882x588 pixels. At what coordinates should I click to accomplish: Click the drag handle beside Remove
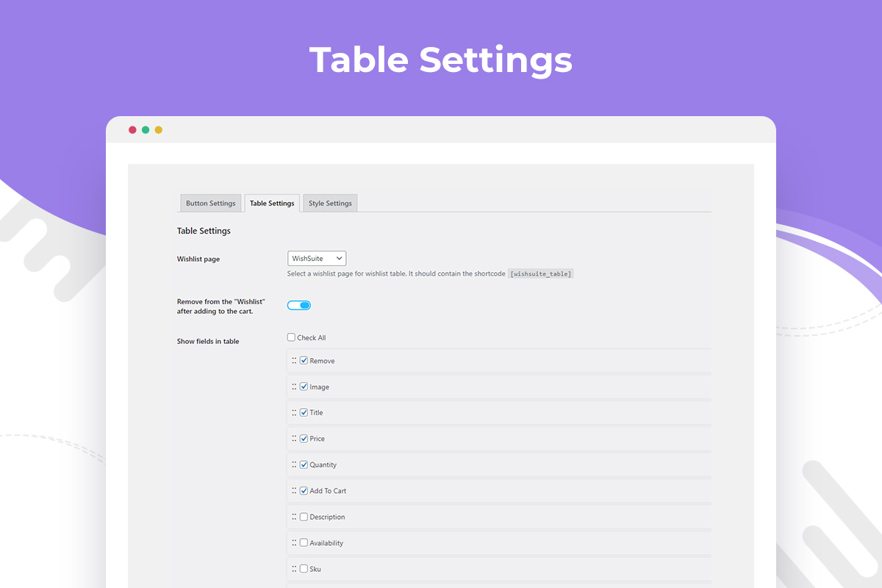294,361
